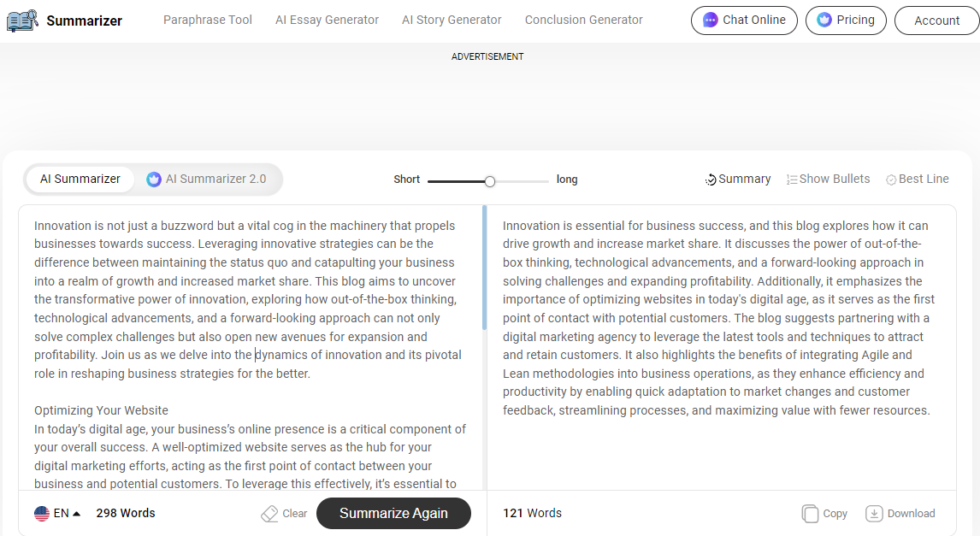
Task: Click the US flag language icon
Action: click(42, 514)
